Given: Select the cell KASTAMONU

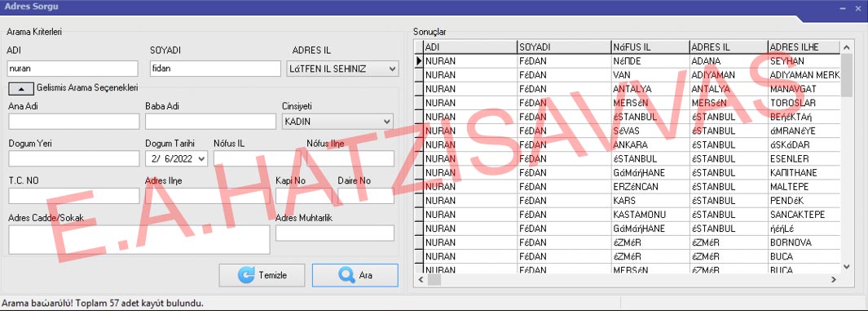Looking at the screenshot, I should pos(650,215).
